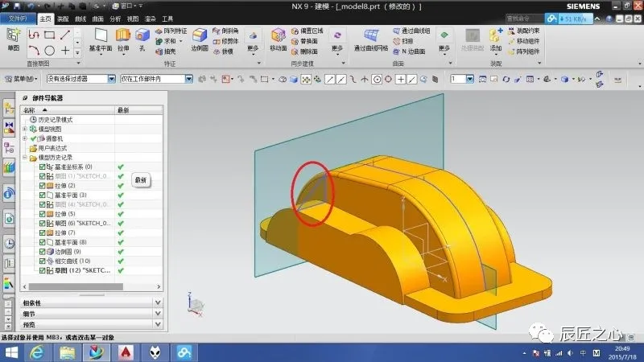644x362 pixels.
Task: Open the 草图 (Sketch) tool in ribbon
Action: point(13,36)
